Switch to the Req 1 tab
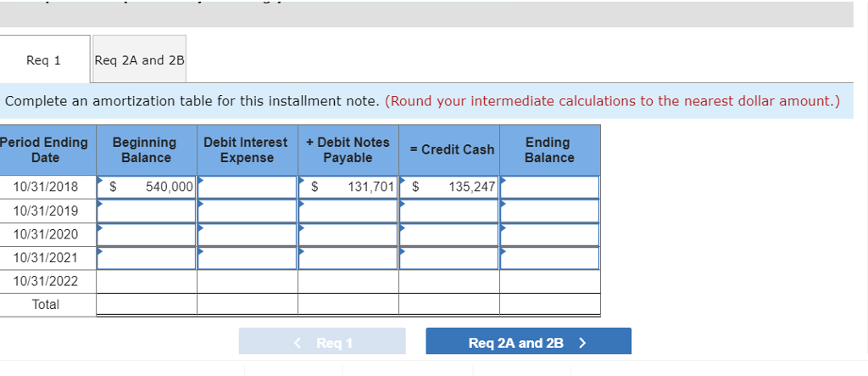The height and width of the screenshot is (376, 868). click(x=44, y=59)
